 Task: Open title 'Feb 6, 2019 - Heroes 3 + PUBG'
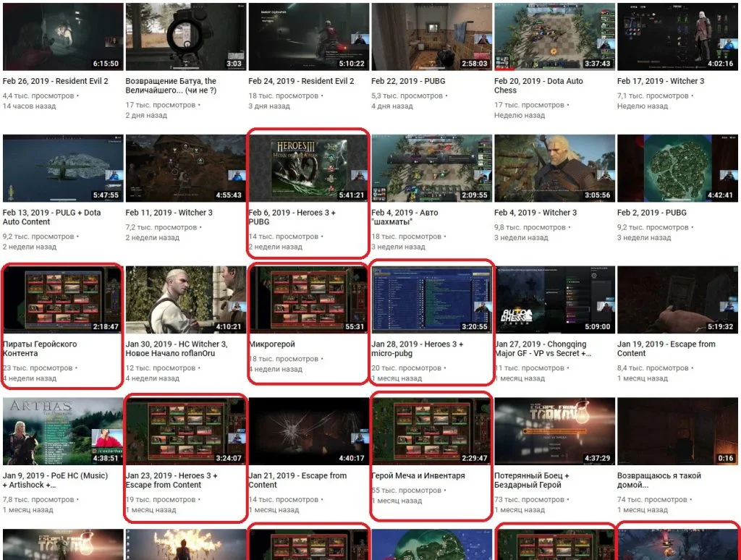(x=292, y=217)
